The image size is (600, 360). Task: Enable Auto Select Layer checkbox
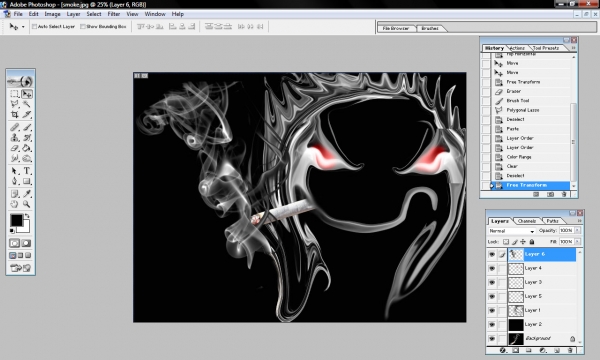click(34, 26)
